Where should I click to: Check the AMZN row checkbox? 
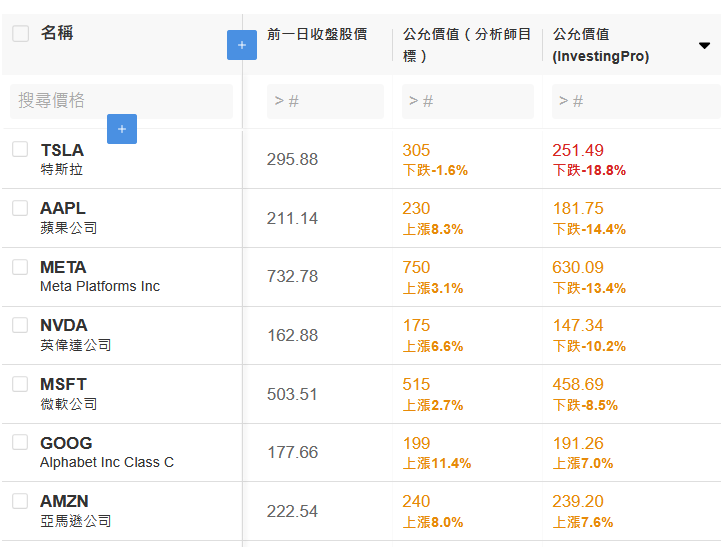tap(20, 501)
